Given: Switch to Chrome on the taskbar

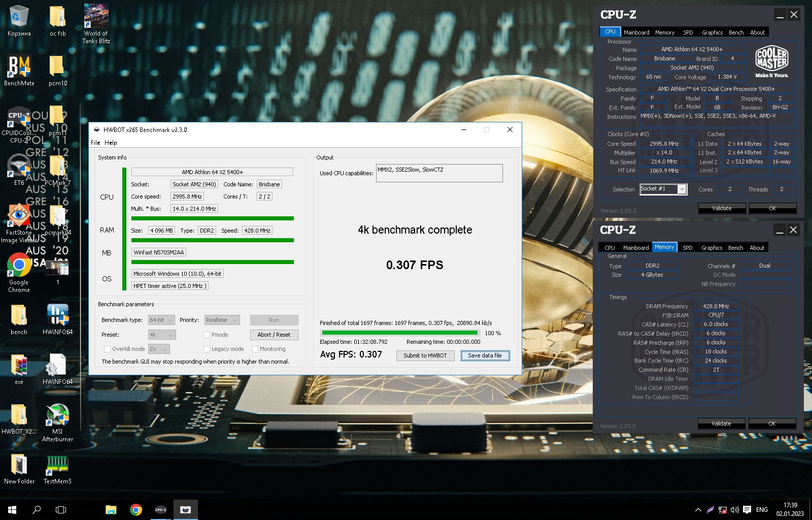Looking at the screenshot, I should click(x=136, y=509).
